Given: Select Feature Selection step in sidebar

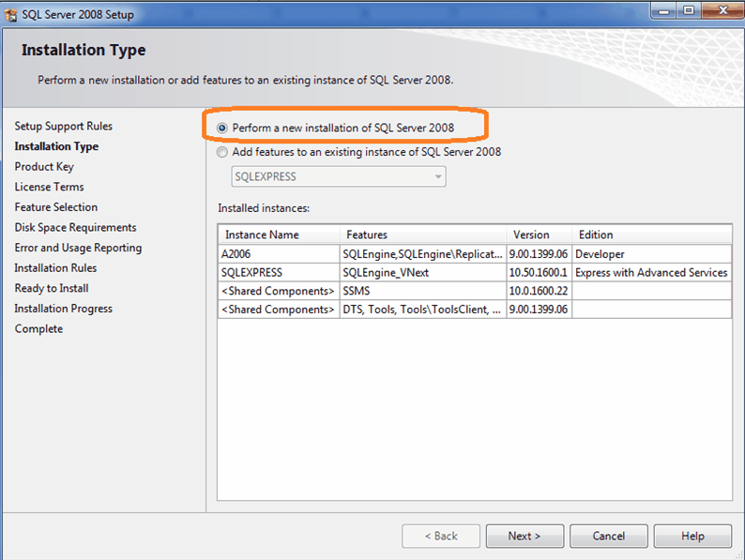Looking at the screenshot, I should point(56,207).
